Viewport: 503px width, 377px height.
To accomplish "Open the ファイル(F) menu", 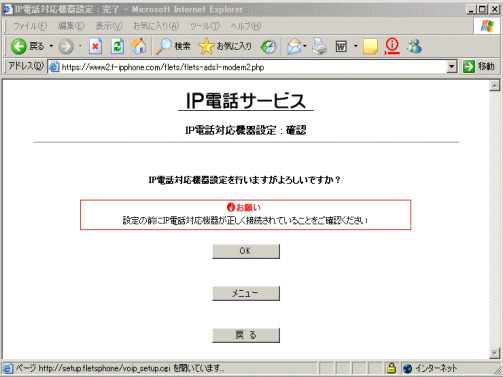I will pos(30,26).
